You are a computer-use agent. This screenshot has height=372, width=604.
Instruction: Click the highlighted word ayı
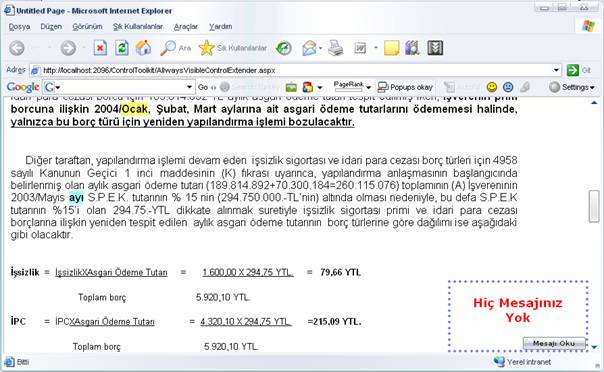(76, 198)
